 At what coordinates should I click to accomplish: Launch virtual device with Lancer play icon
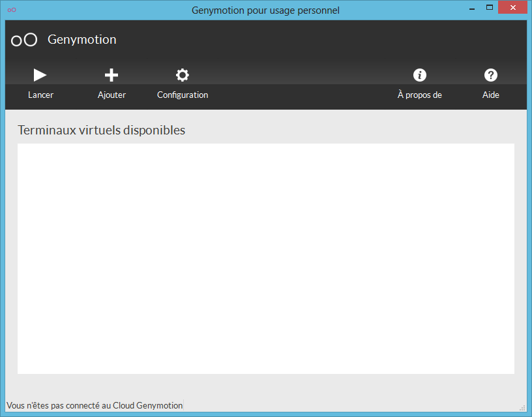(40, 75)
